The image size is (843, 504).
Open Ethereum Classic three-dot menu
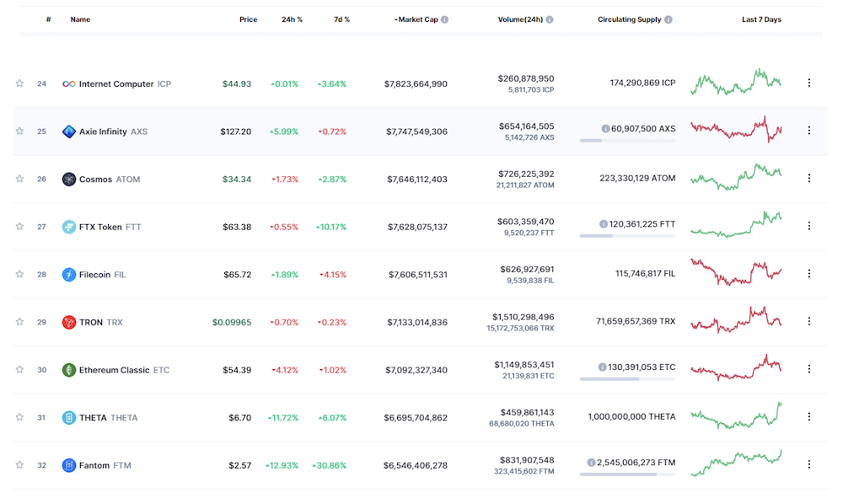tap(809, 368)
